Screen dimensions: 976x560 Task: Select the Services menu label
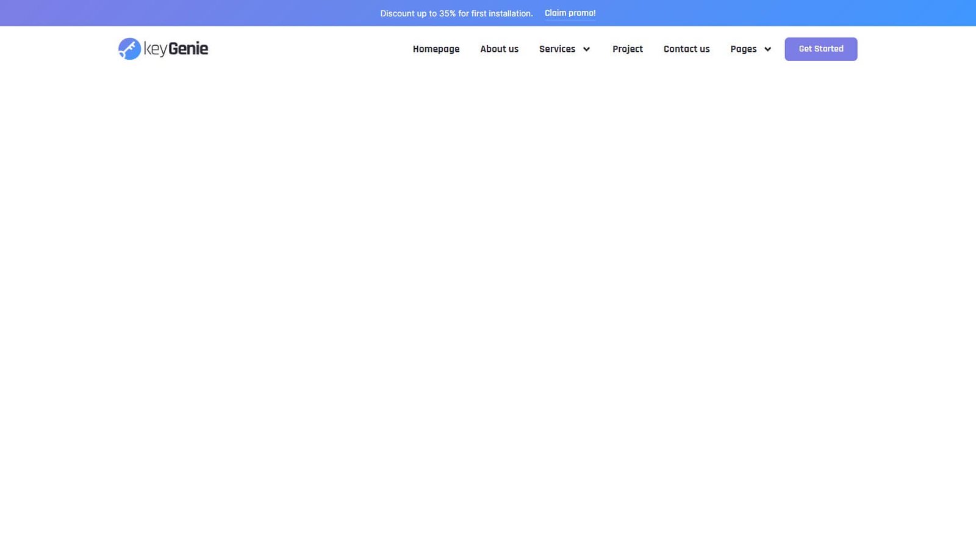(556, 49)
